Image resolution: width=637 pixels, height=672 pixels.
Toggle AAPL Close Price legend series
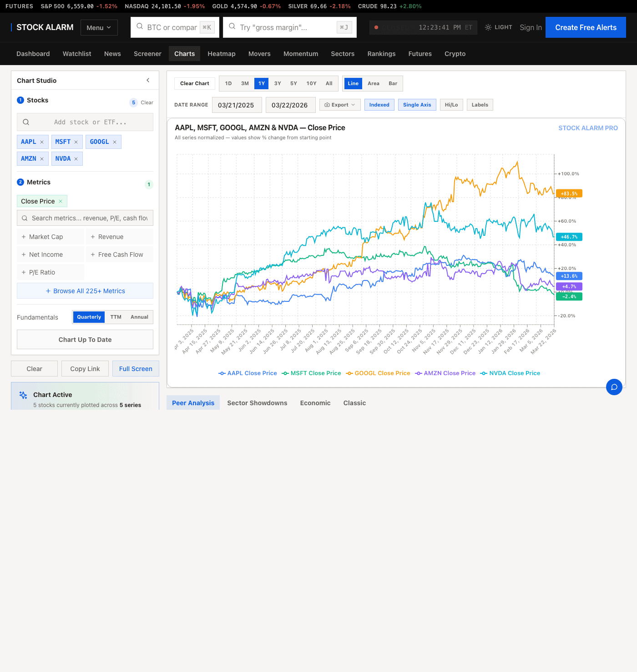(248, 373)
